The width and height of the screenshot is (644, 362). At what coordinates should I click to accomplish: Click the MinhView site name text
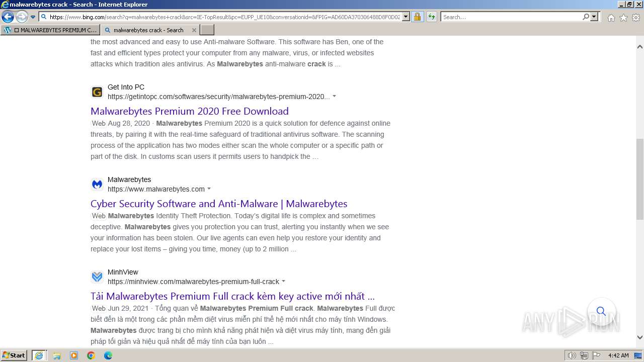123,272
